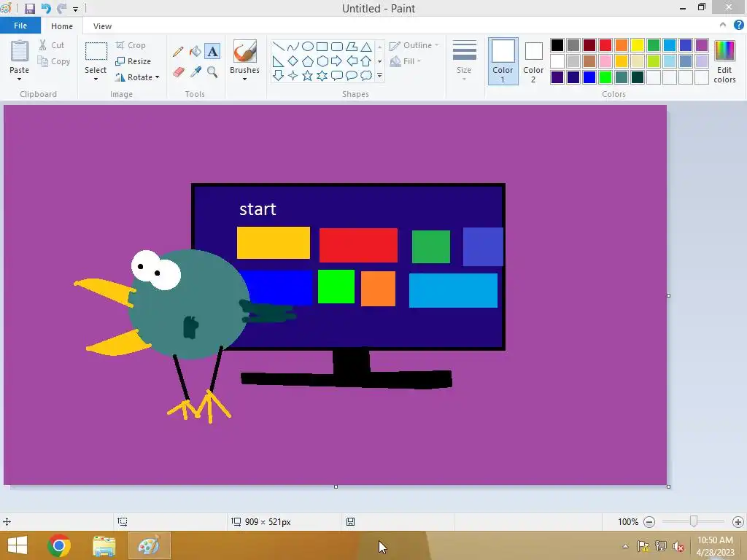
Task: Expand the Paste dropdown arrow
Action: coord(20,79)
